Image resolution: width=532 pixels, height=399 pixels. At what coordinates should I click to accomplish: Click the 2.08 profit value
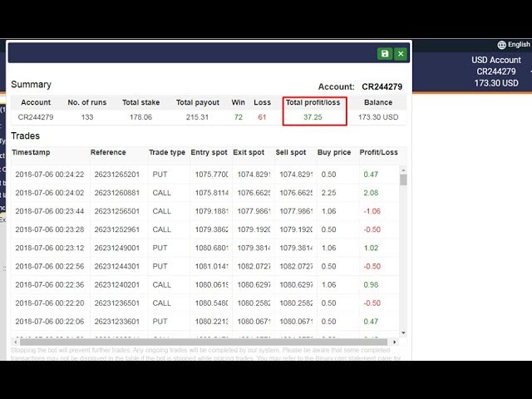pos(371,193)
